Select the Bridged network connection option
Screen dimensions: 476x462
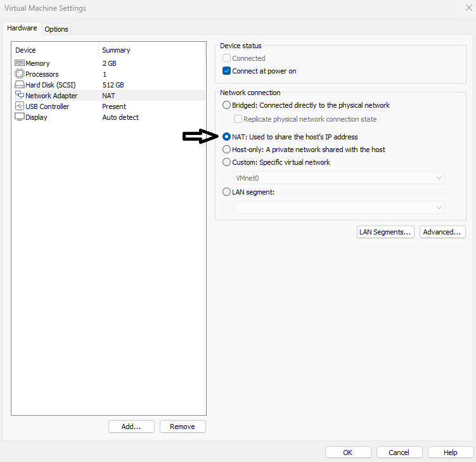coord(226,105)
